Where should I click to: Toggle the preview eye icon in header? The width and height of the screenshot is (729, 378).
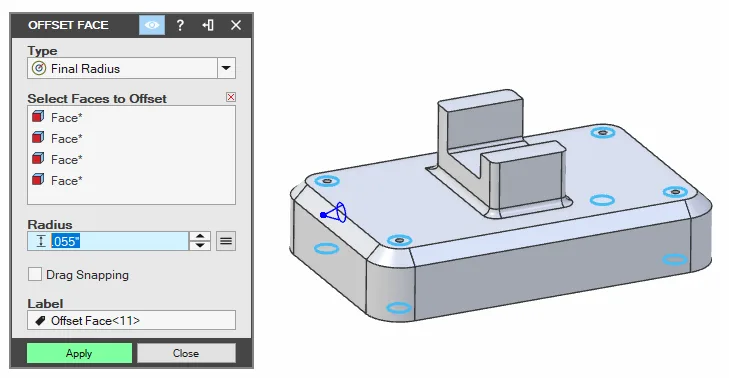pos(152,25)
